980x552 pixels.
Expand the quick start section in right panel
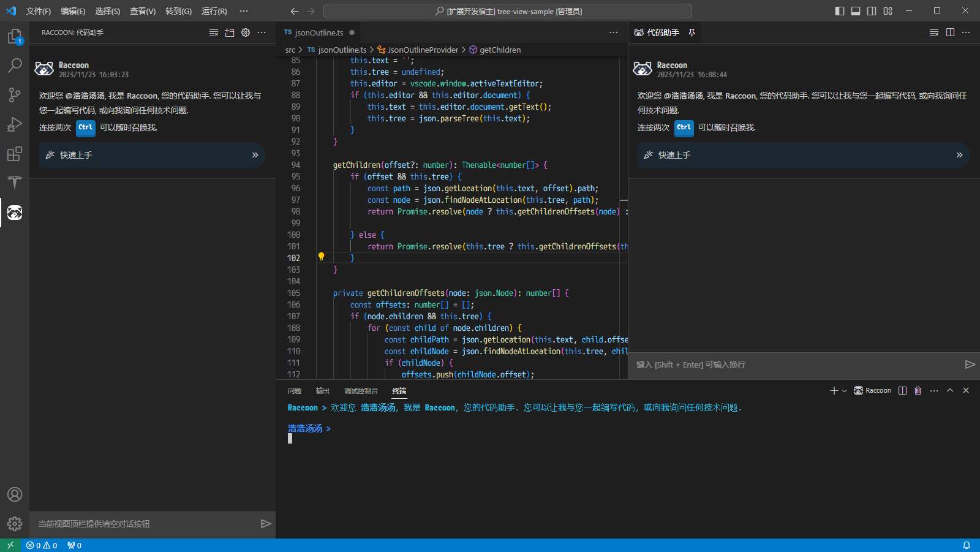[959, 155]
